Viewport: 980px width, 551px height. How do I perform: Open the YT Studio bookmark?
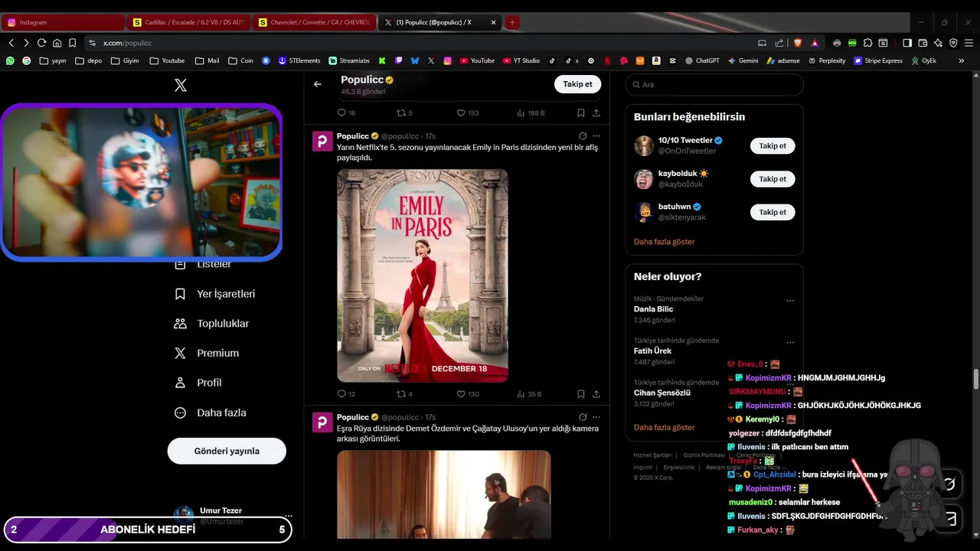point(521,60)
